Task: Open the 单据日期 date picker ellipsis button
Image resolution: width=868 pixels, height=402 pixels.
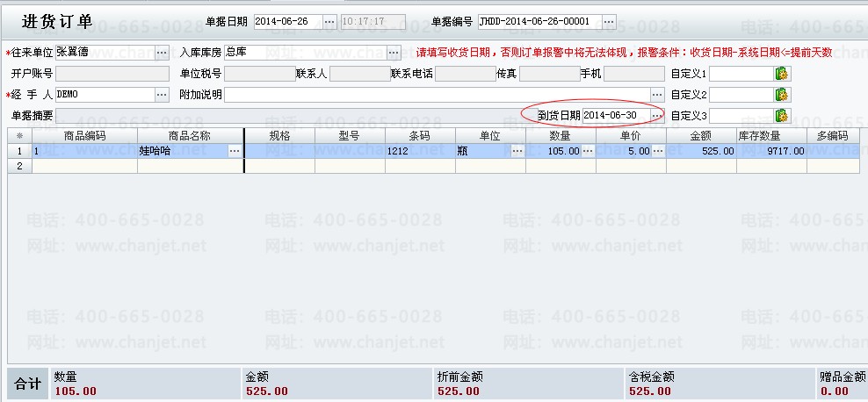Action: (x=329, y=21)
